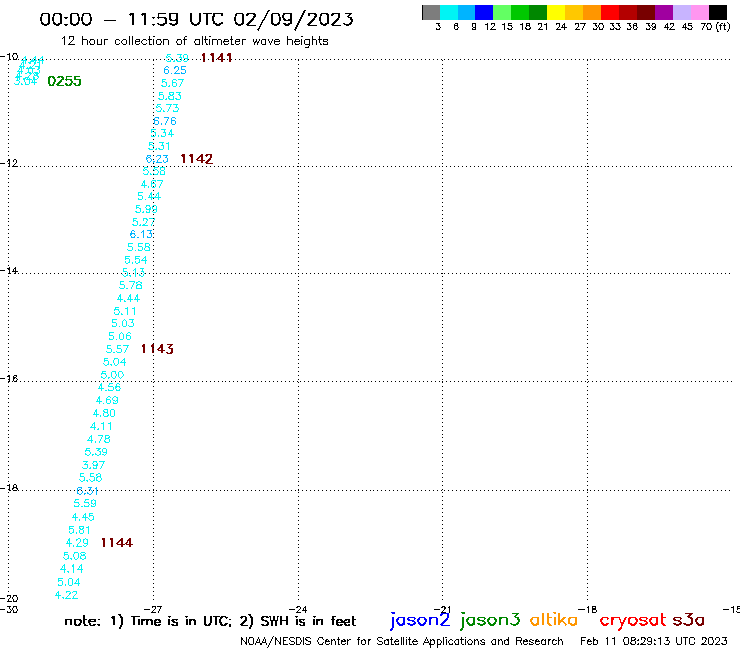The image size is (740, 650).
Task: Click the red cryosat label
Action: pyautogui.click(x=632, y=620)
